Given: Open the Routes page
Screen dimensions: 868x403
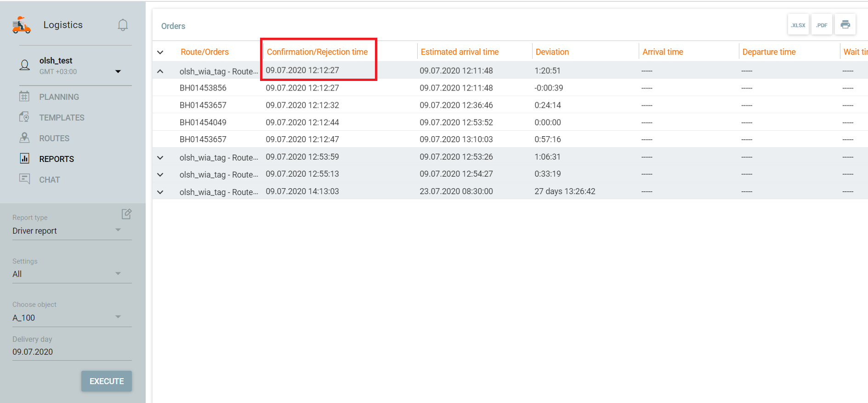Looking at the screenshot, I should (54, 138).
